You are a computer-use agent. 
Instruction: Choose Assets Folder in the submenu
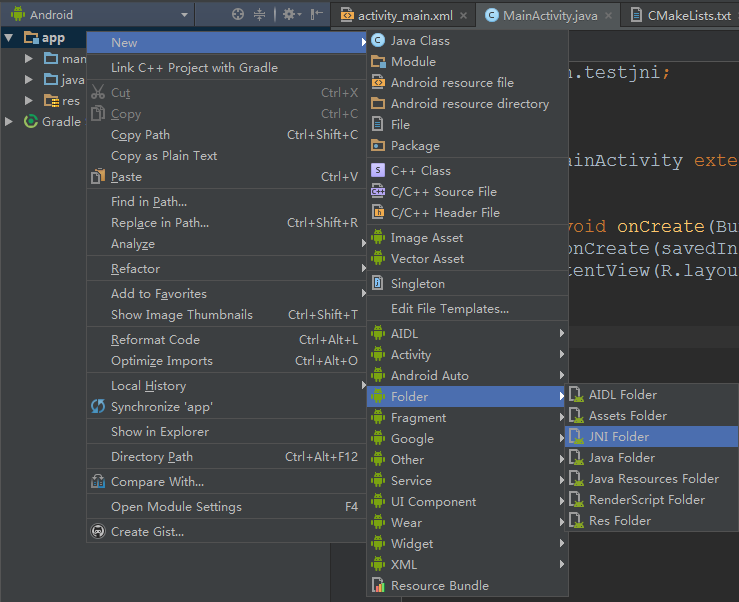tap(627, 416)
